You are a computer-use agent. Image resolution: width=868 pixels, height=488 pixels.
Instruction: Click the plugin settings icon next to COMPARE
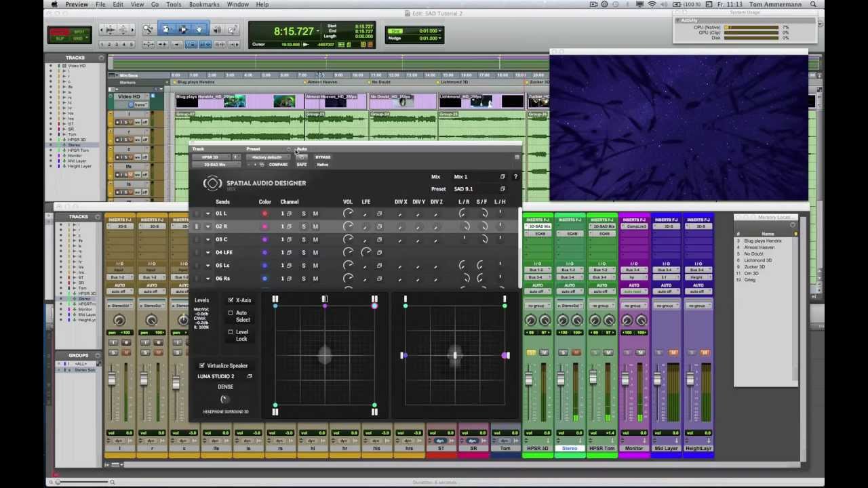pyautogui.click(x=262, y=165)
